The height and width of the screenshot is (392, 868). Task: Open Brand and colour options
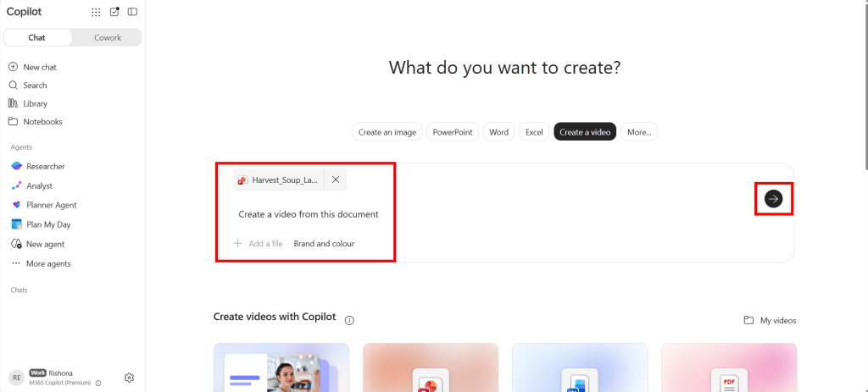324,243
